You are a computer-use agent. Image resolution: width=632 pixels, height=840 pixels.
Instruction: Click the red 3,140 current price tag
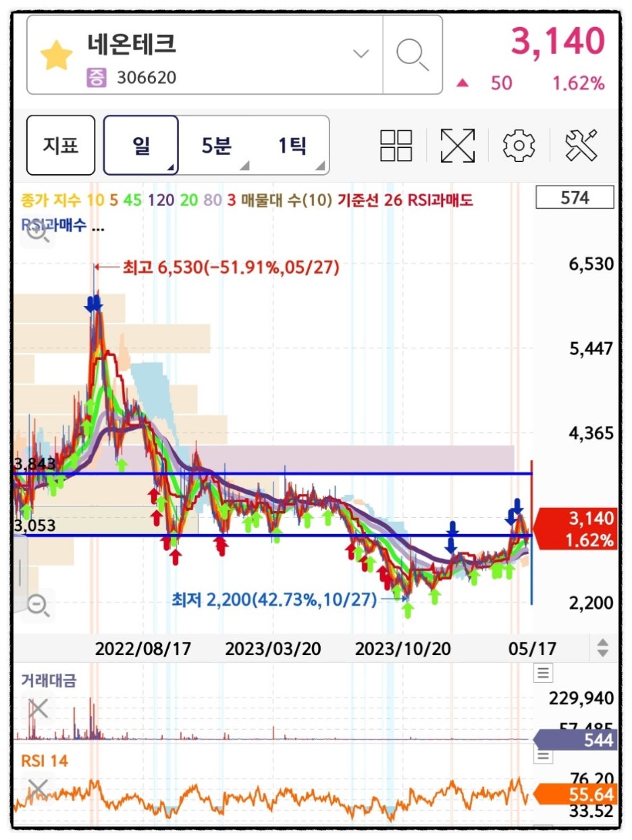click(x=575, y=529)
